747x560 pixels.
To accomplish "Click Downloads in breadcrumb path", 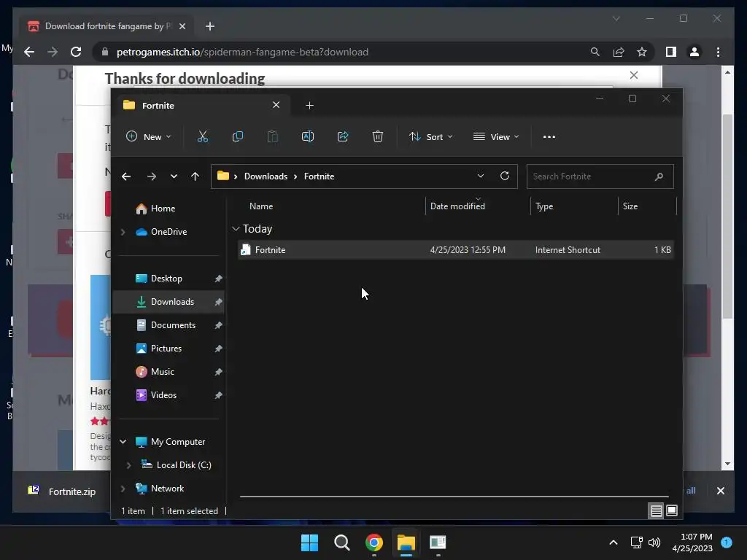I will 266,176.
